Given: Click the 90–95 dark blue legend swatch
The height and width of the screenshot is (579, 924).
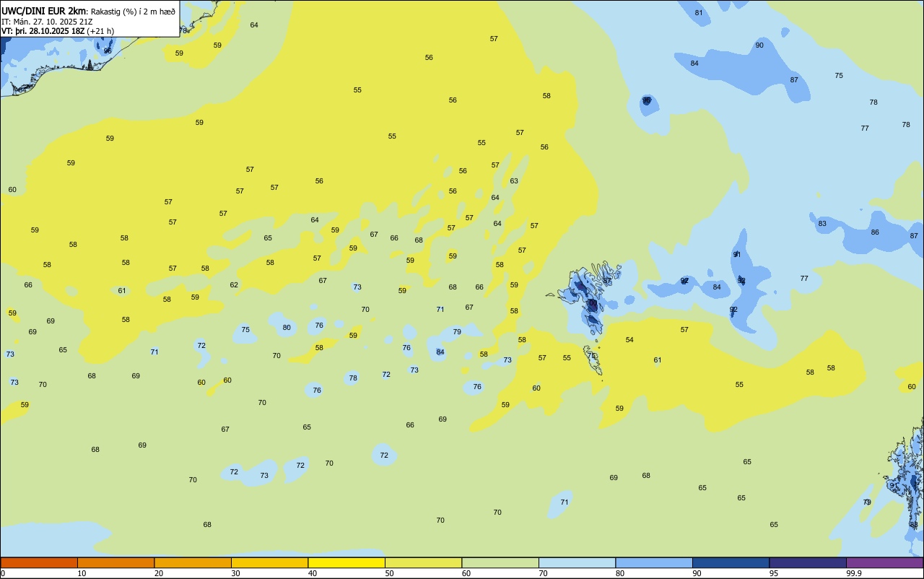Looking at the screenshot, I should pos(731,562).
